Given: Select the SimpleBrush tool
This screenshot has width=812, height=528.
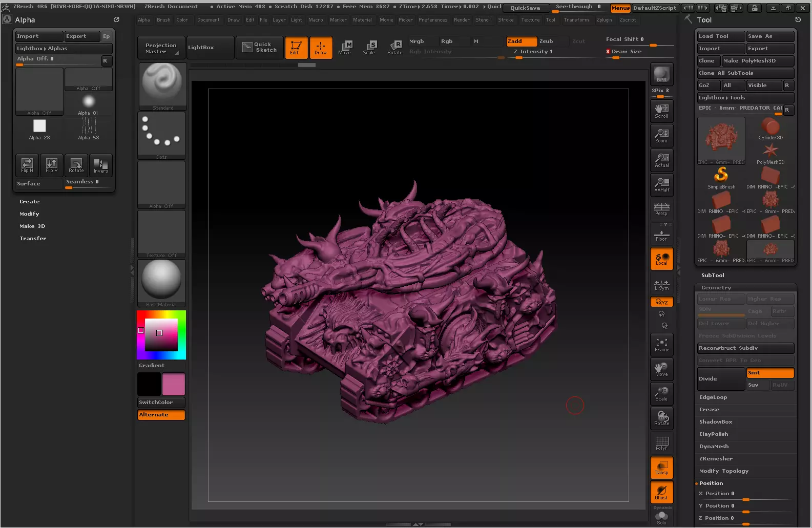Looking at the screenshot, I should pos(721,177).
